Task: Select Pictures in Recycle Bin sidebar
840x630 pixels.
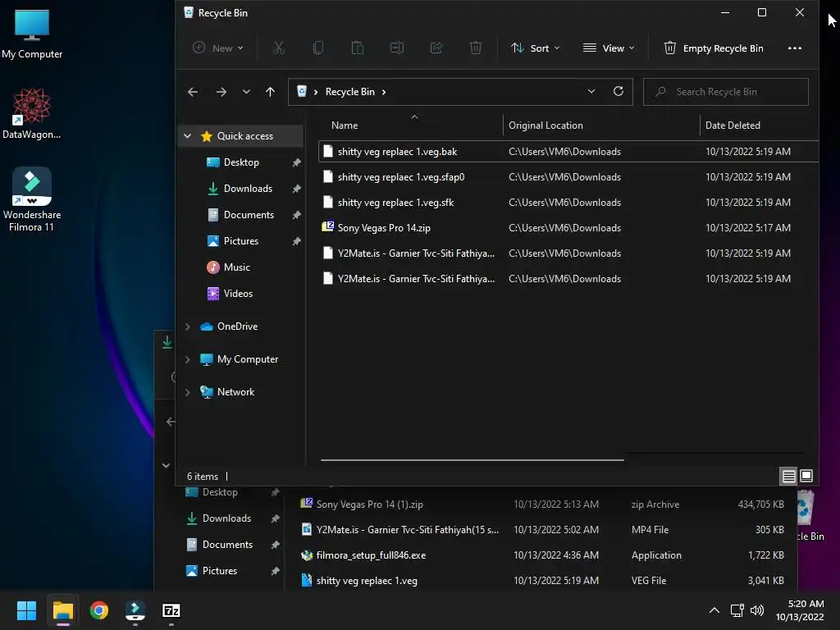Action: point(241,241)
